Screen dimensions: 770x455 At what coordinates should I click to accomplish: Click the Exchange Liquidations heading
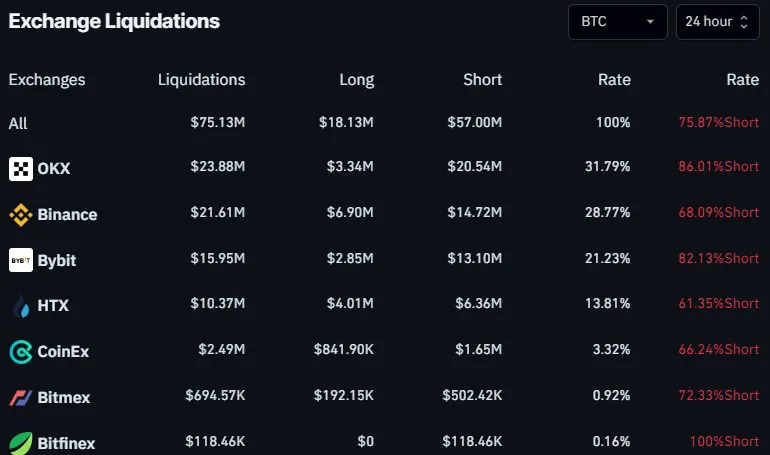(114, 21)
